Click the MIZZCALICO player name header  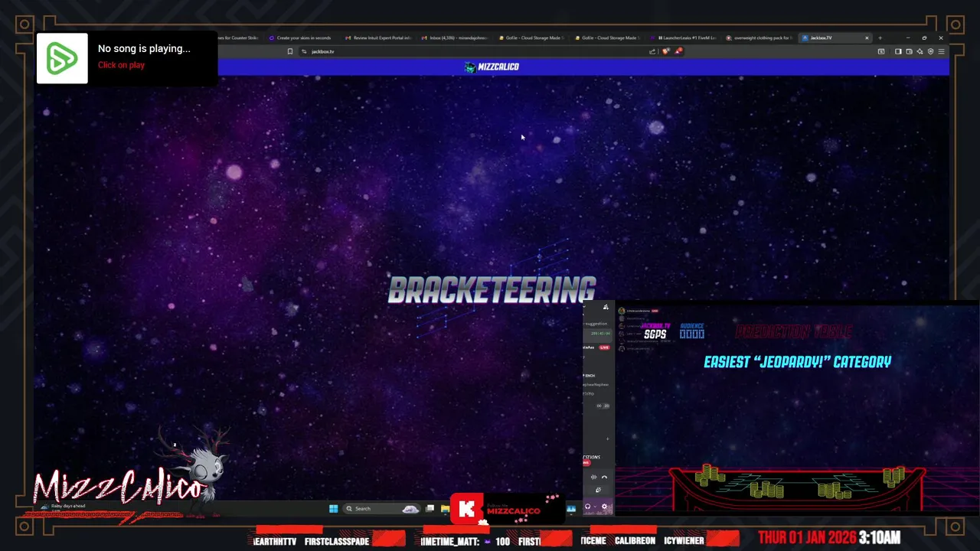[492, 67]
